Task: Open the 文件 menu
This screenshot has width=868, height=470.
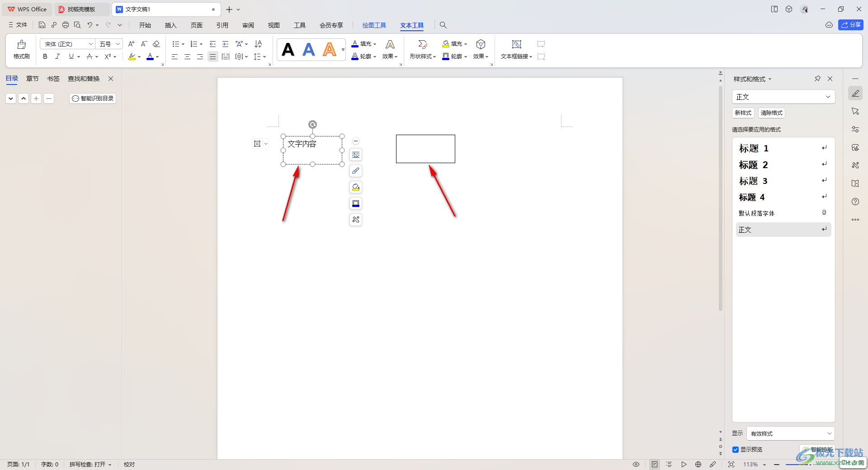Action: point(18,25)
